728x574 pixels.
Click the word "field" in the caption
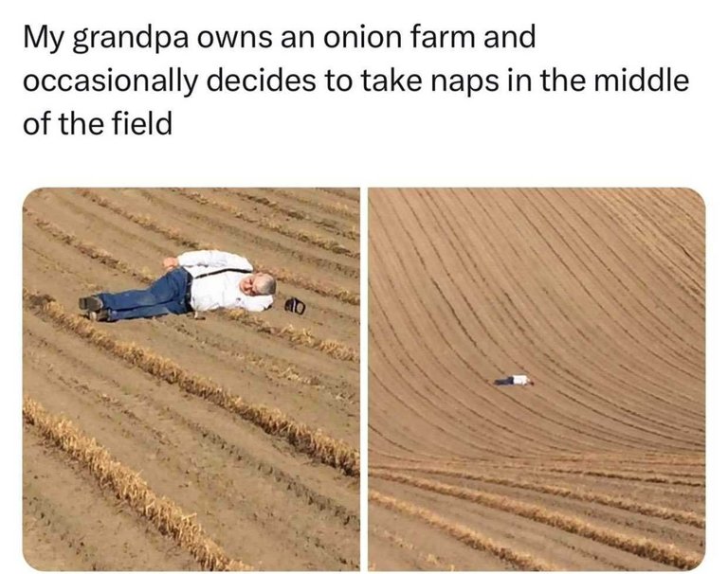click(x=142, y=123)
